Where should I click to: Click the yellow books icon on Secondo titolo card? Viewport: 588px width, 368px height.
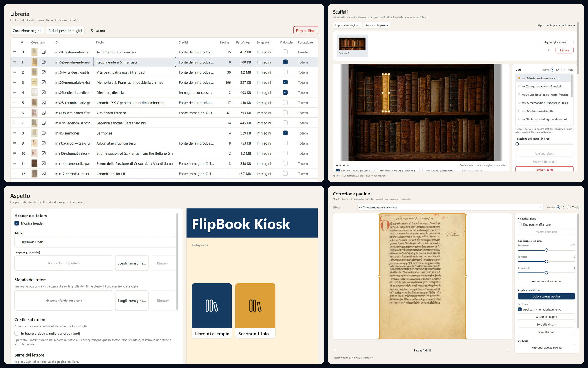coord(255,306)
